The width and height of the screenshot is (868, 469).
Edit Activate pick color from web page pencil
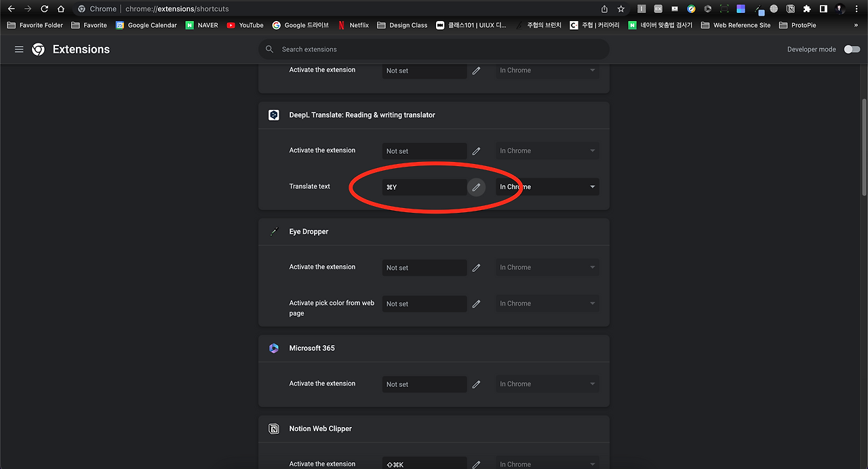point(476,304)
